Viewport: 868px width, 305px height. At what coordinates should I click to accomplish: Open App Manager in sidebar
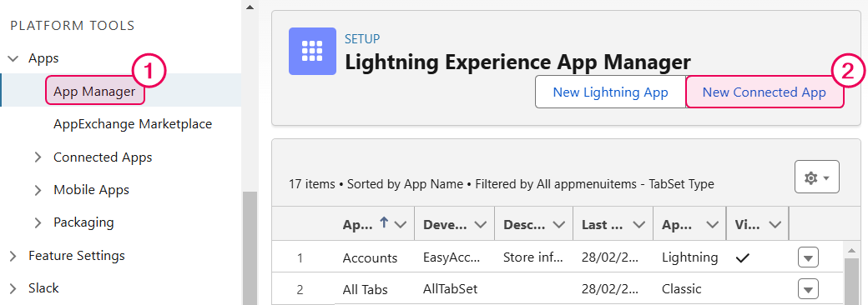click(x=94, y=91)
